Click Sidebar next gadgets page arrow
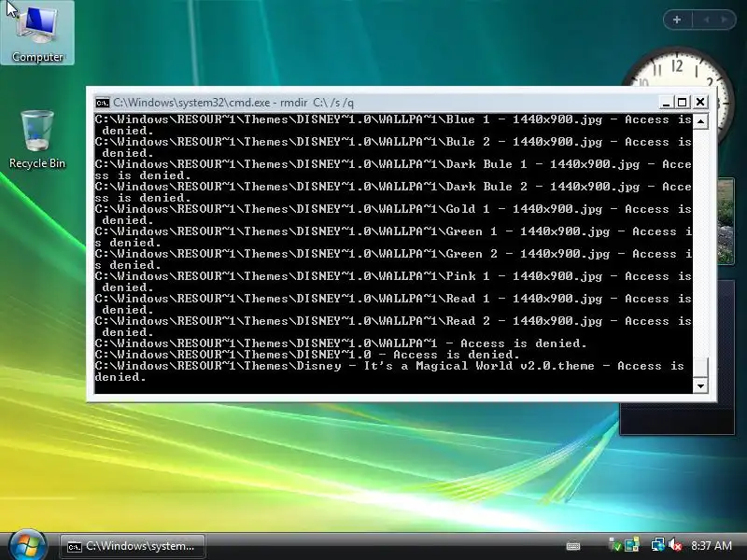The image size is (747, 560). [725, 20]
